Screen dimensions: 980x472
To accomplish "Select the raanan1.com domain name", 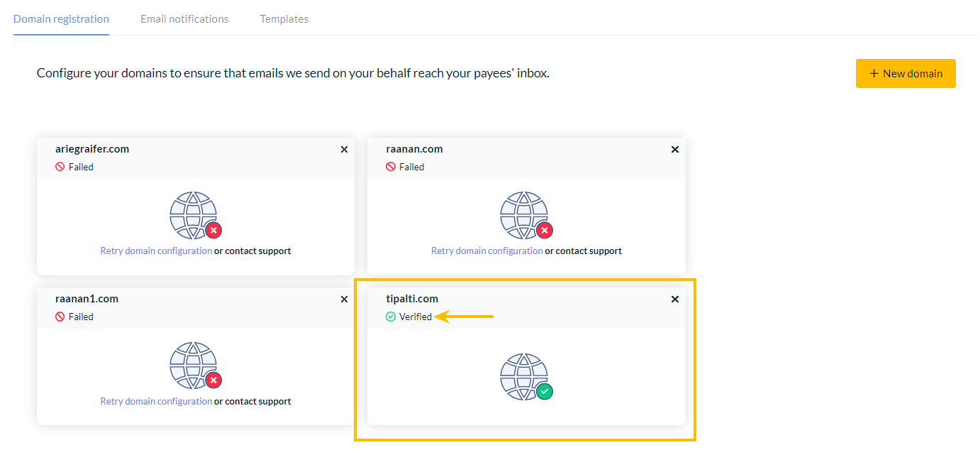I will [87, 299].
